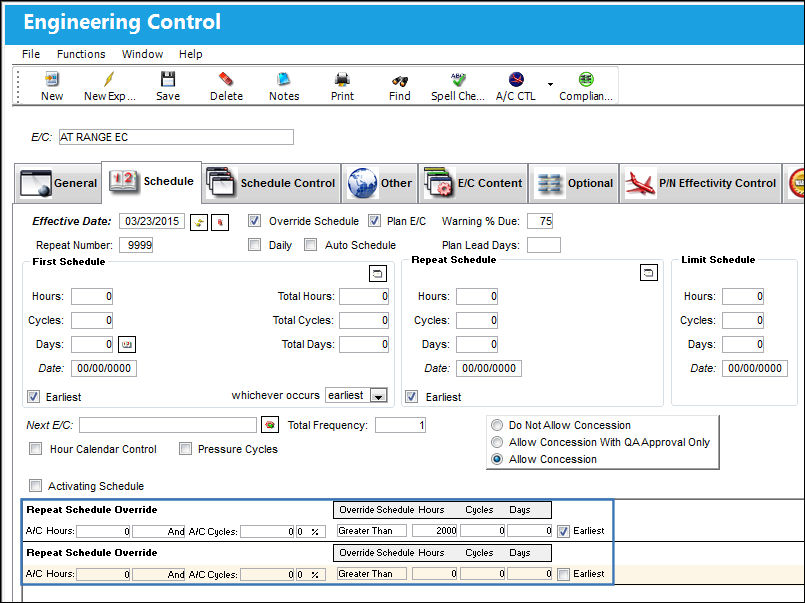Open the E/C Content tab
The width and height of the screenshot is (805, 603).
tap(473, 183)
